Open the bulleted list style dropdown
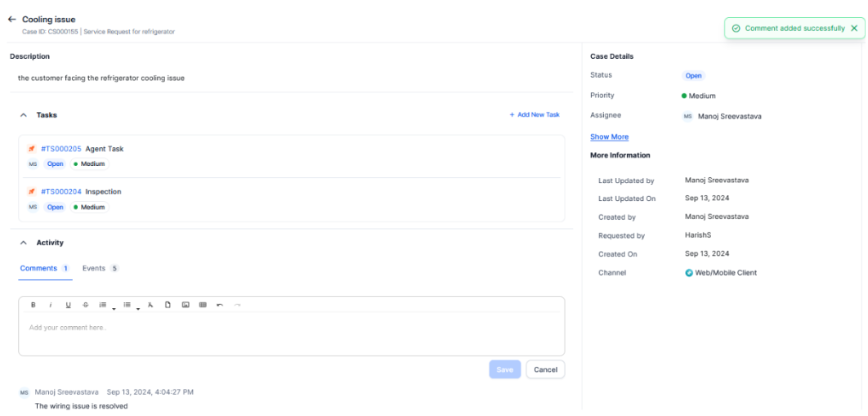Viewport: 868px width, 416px height. pyautogui.click(x=138, y=308)
